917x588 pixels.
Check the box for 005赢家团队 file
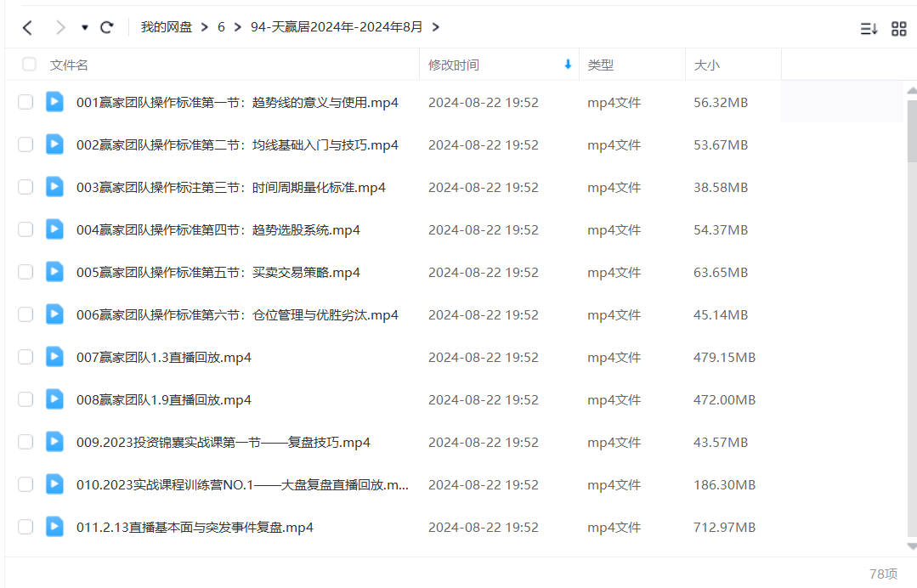tap(25, 272)
